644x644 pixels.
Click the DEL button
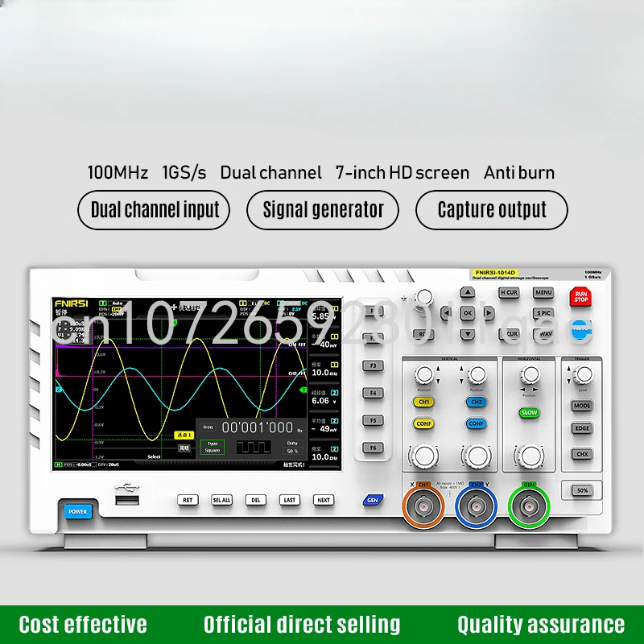(255, 500)
